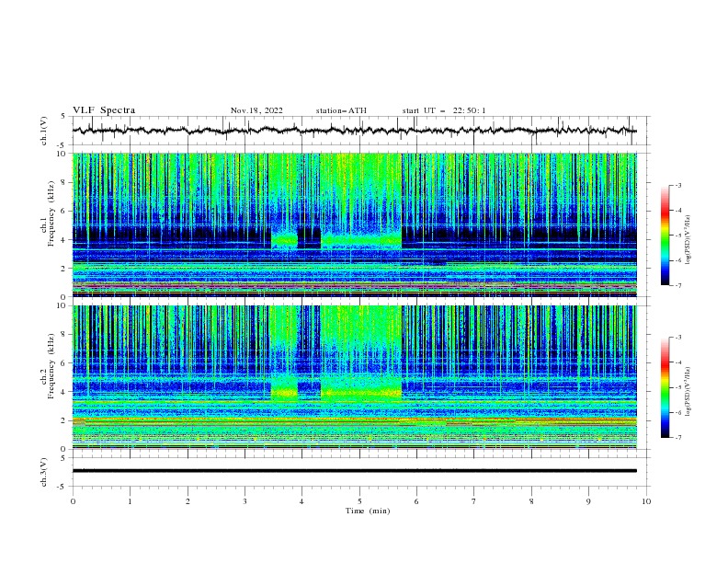Image resolution: width=728 pixels, height=563 pixels.
Task: Click the ch.1 colorbar tick "-7"
Action: pyautogui.click(x=678, y=286)
